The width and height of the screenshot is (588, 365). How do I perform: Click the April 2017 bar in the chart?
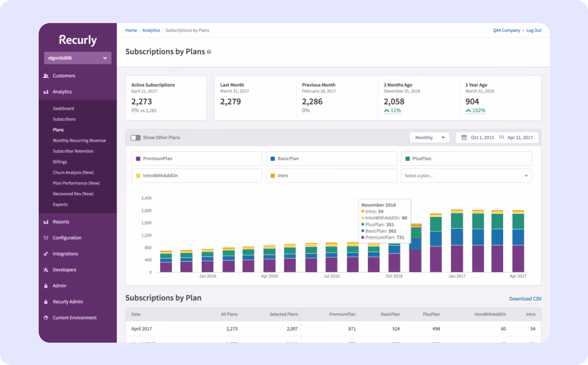pos(518,241)
